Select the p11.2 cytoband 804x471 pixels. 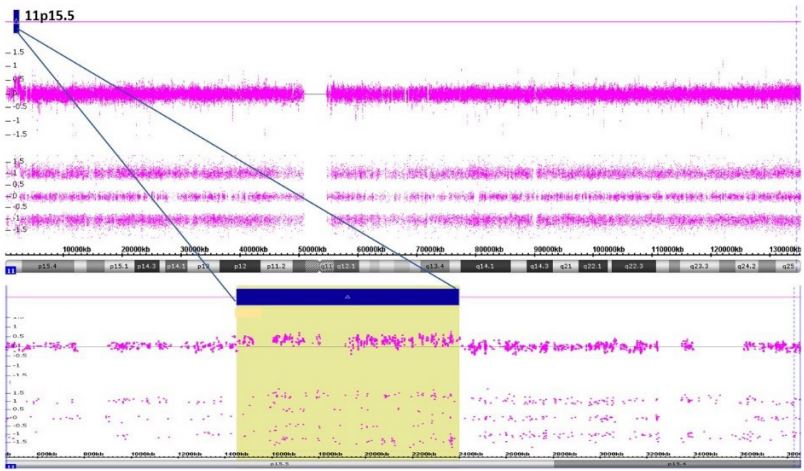[x=276, y=267]
